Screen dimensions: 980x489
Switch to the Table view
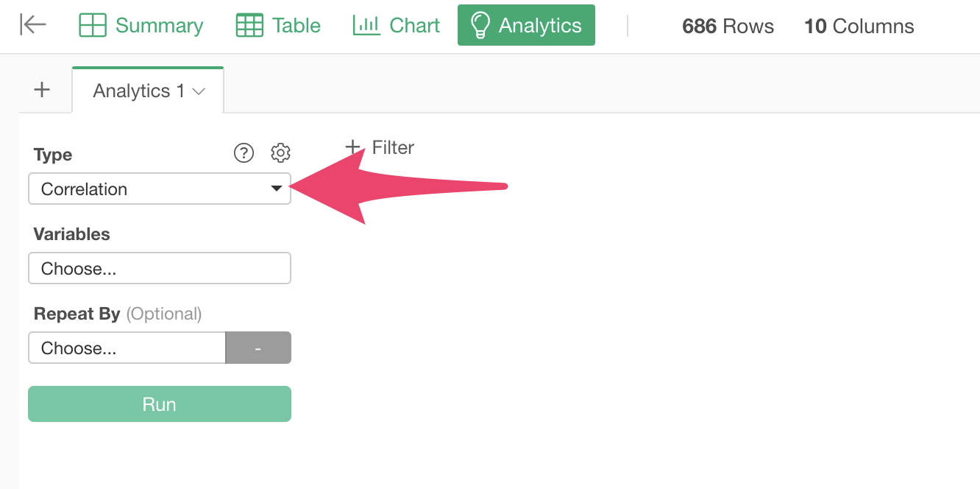[278, 25]
